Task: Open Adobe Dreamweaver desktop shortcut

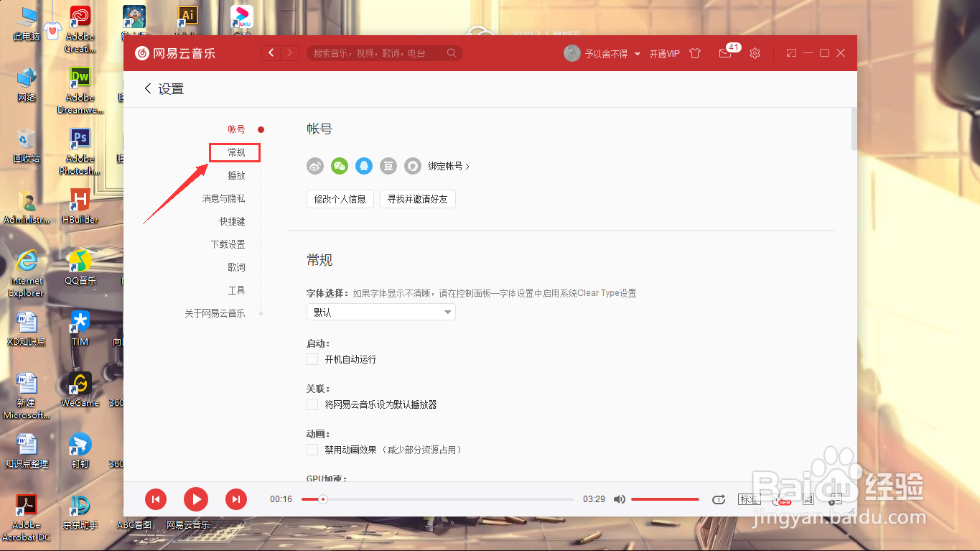Action: point(80,91)
